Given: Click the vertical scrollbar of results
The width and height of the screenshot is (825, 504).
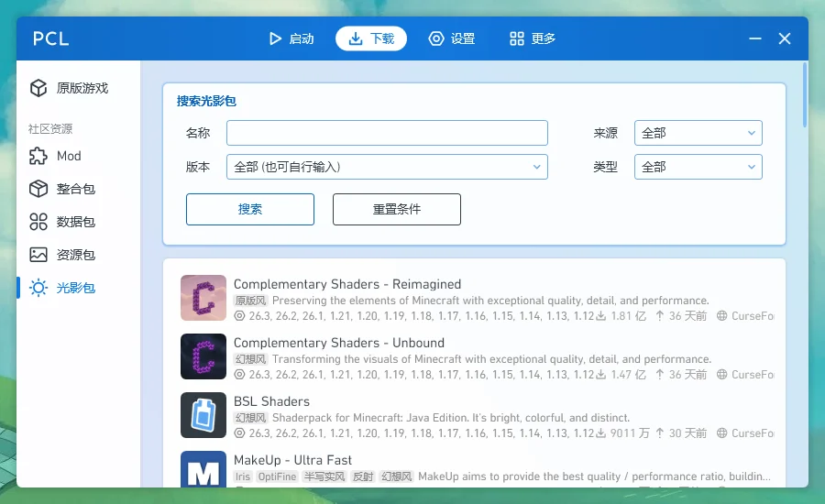Looking at the screenshot, I should point(805,94).
